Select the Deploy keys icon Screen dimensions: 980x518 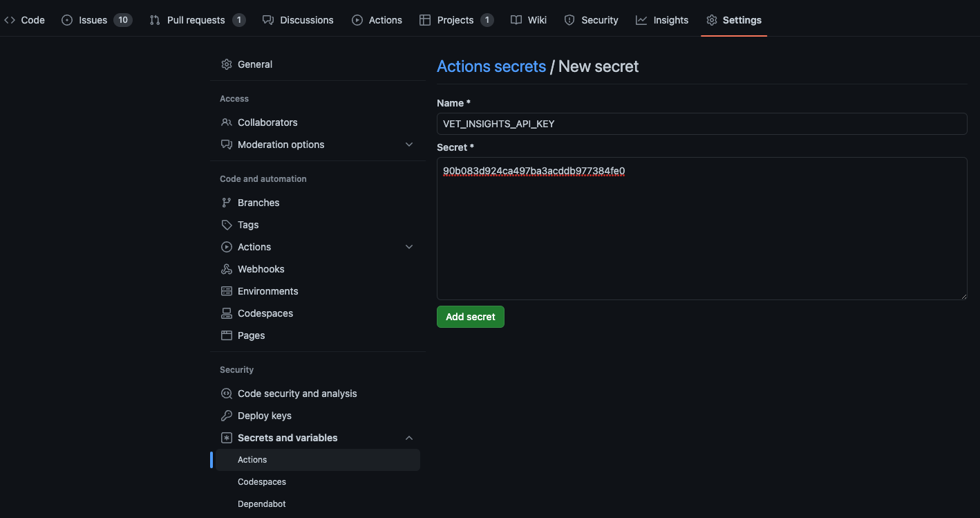coord(226,415)
